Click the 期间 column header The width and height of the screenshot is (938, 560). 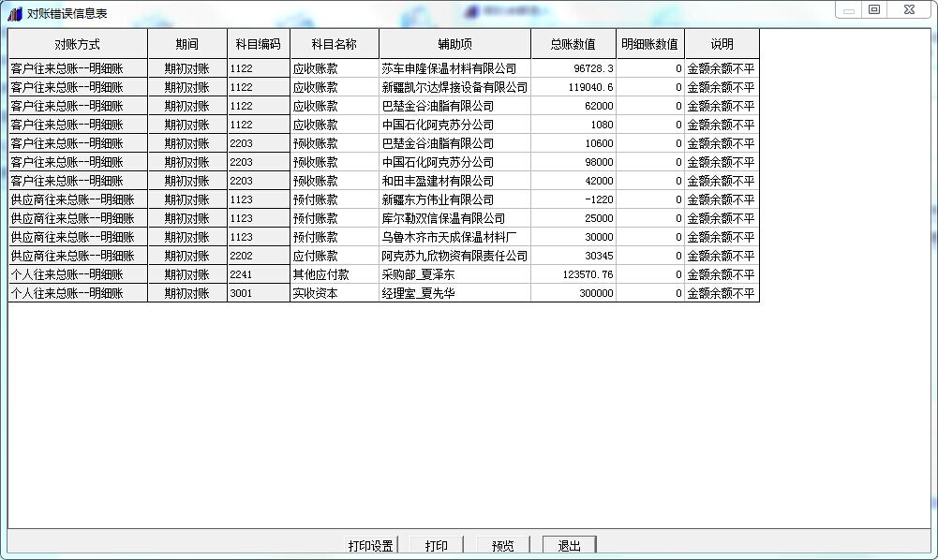[187, 44]
